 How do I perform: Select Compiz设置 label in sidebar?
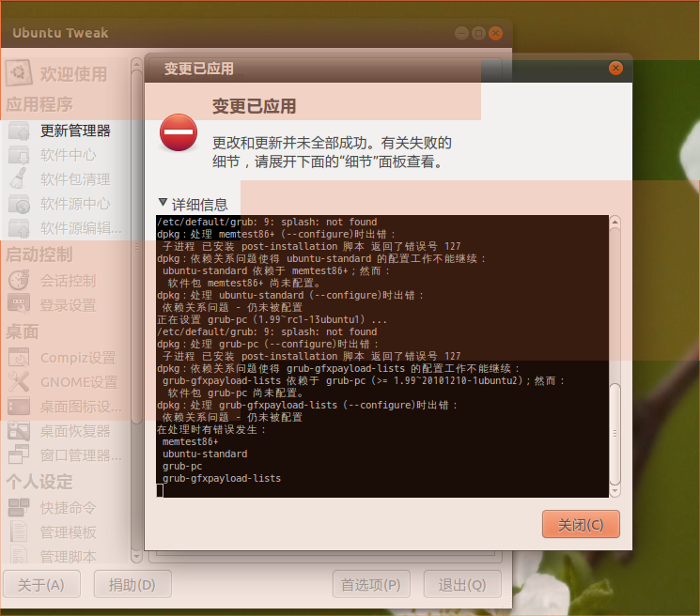click(78, 358)
